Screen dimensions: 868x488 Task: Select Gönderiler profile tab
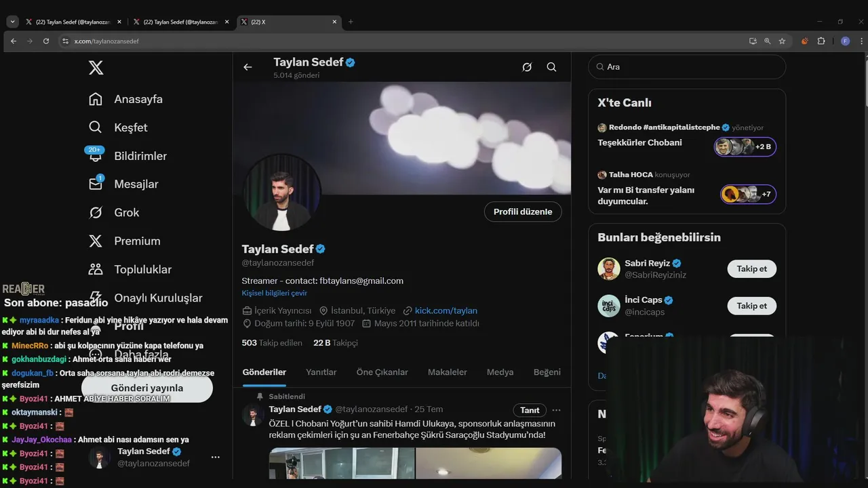click(x=264, y=372)
